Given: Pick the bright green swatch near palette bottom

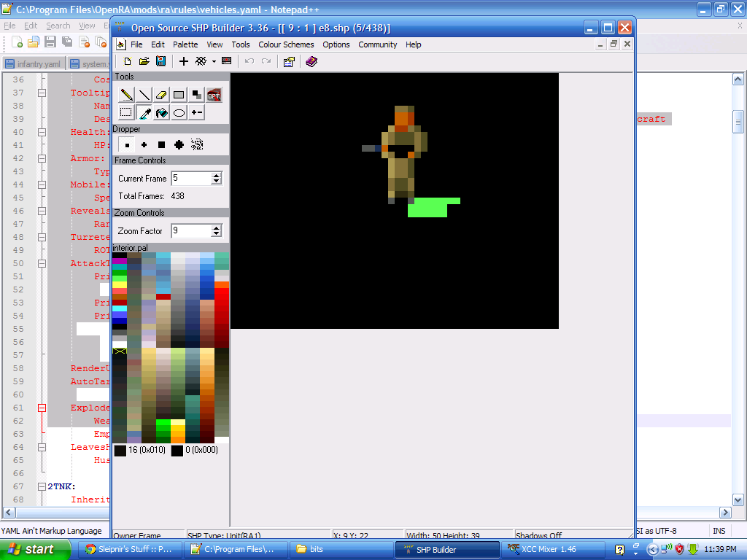Looking at the screenshot, I should (163, 422).
